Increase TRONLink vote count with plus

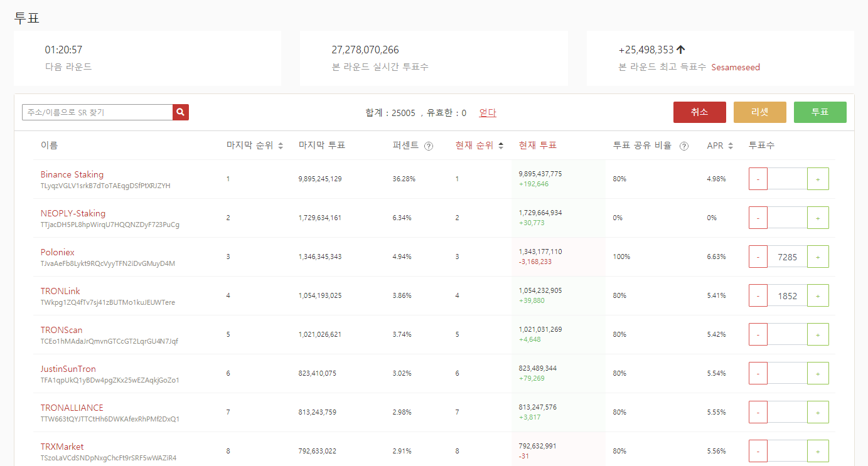818,295
